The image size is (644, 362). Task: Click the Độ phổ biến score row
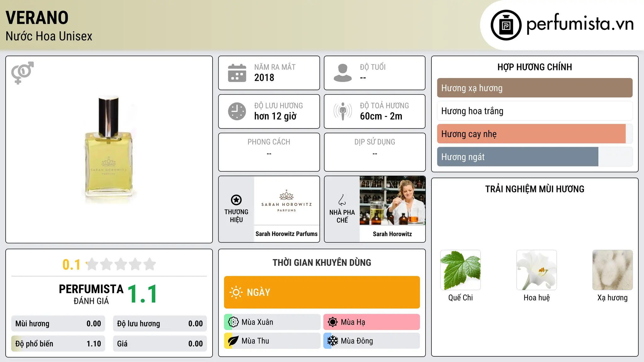tap(58, 344)
